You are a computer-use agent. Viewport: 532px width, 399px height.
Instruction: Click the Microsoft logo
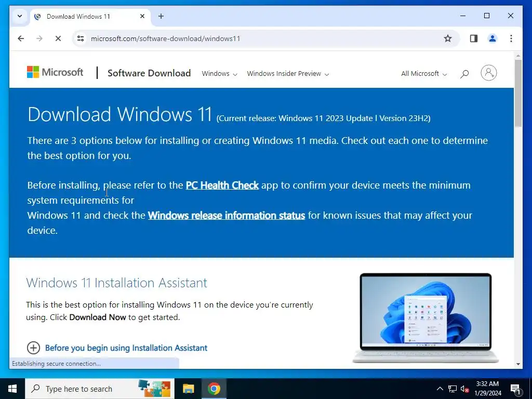(55, 72)
